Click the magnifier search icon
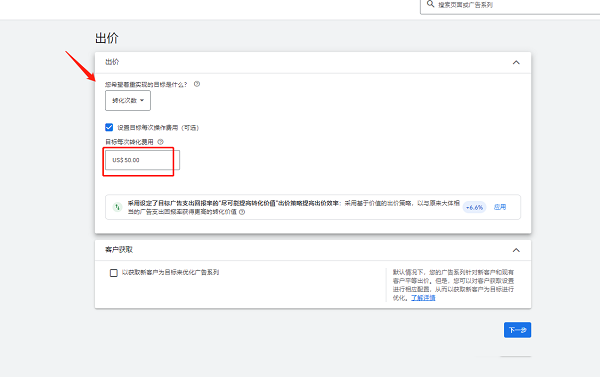Image resolution: width=600 pixels, height=377 pixels. pyautogui.click(x=430, y=4)
